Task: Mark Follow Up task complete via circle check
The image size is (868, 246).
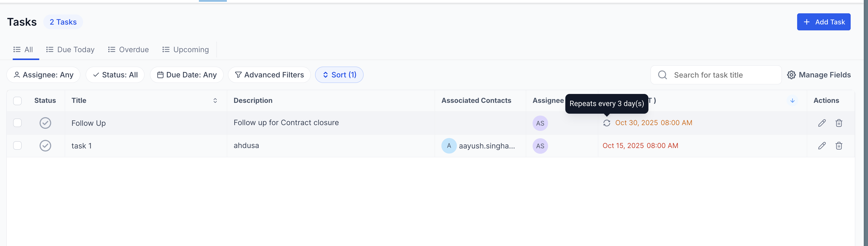Action: point(45,123)
